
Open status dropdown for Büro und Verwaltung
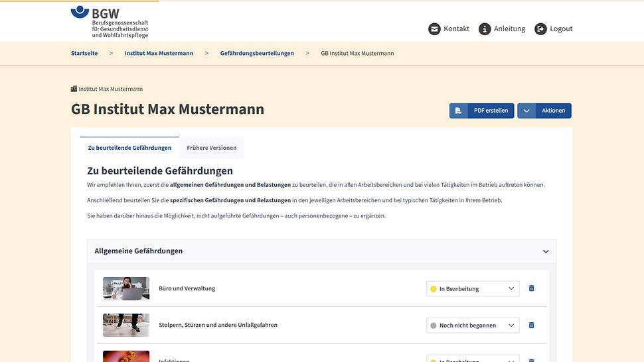click(x=473, y=288)
